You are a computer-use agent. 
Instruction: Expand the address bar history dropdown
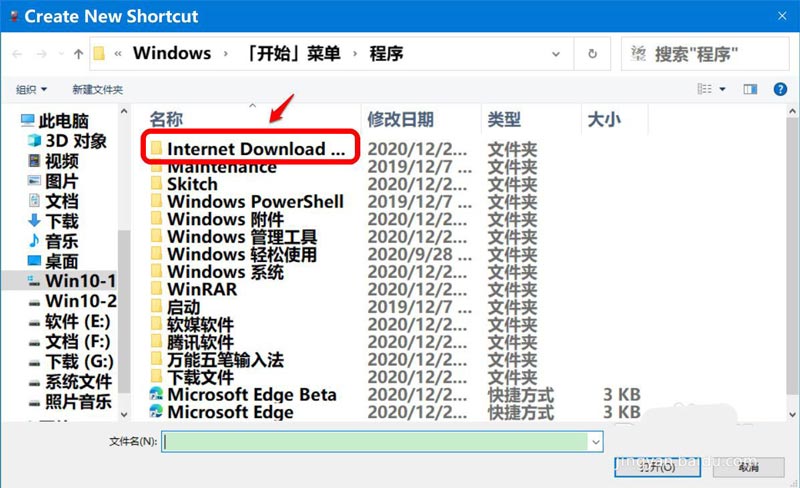(556, 54)
